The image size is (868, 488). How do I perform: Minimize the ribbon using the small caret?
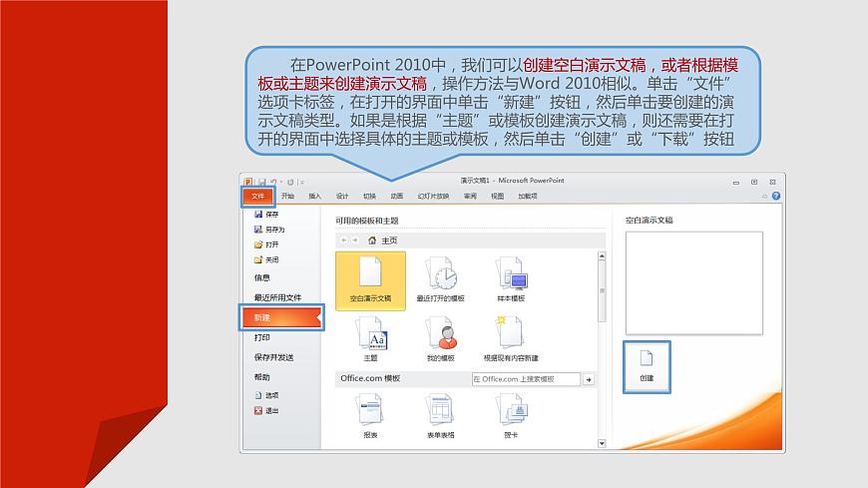click(x=764, y=196)
